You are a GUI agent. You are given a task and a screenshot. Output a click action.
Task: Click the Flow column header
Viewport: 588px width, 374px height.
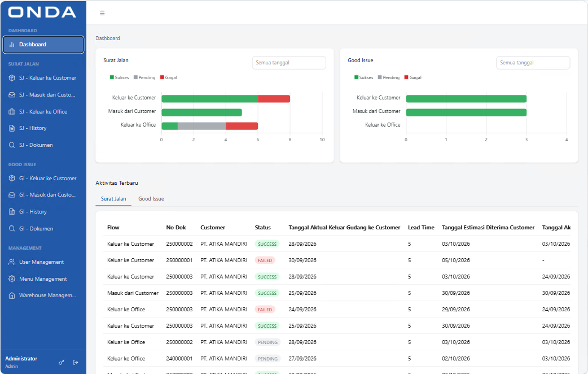[x=113, y=228]
